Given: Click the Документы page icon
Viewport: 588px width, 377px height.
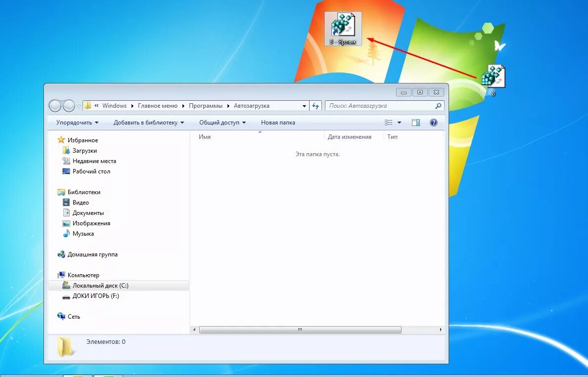Looking at the screenshot, I should [x=66, y=213].
